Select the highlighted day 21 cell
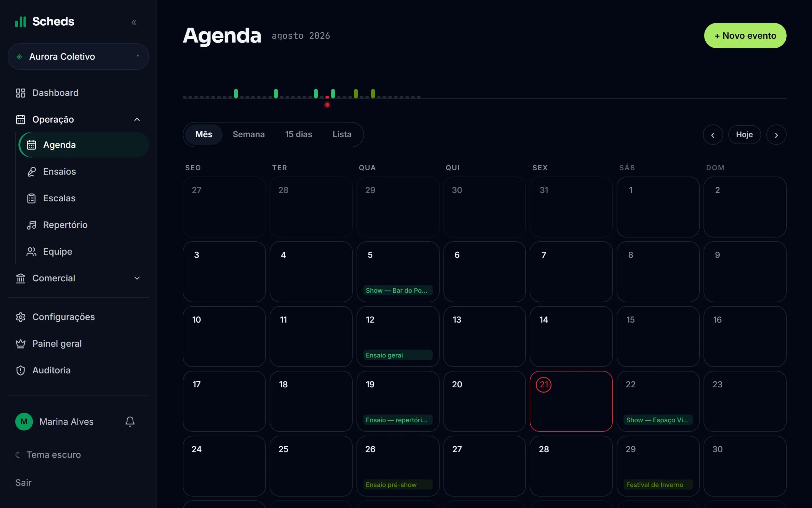Image resolution: width=812 pixels, height=508 pixels. (x=571, y=401)
